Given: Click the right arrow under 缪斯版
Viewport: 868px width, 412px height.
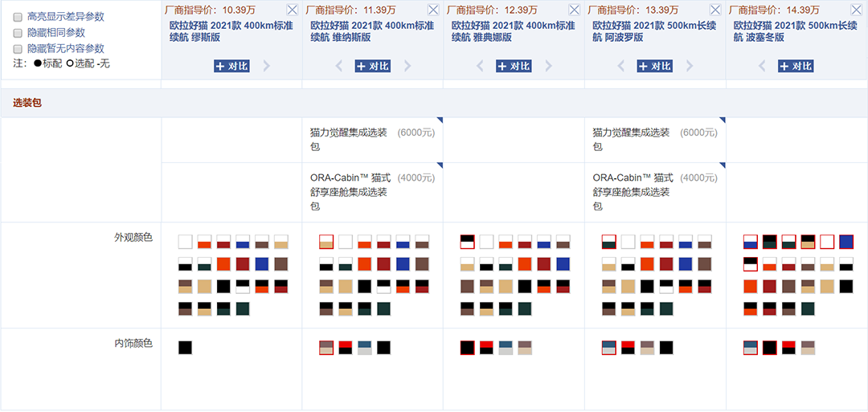Looking at the screenshot, I should click(267, 66).
